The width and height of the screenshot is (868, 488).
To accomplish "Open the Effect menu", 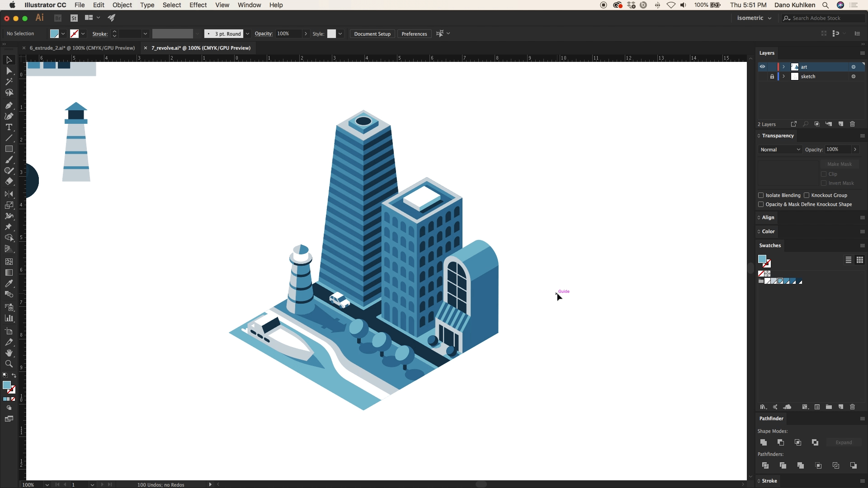I will [198, 5].
